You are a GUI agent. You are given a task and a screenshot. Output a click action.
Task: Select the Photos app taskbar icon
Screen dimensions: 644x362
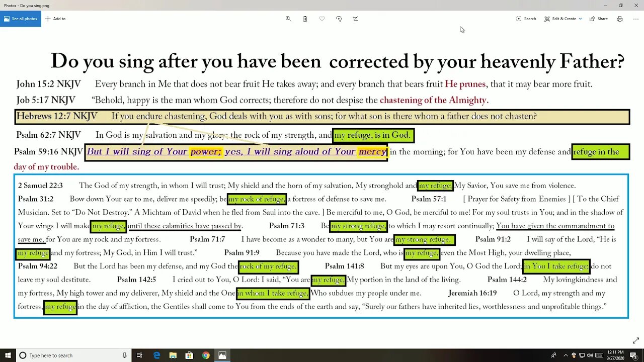tap(222, 355)
